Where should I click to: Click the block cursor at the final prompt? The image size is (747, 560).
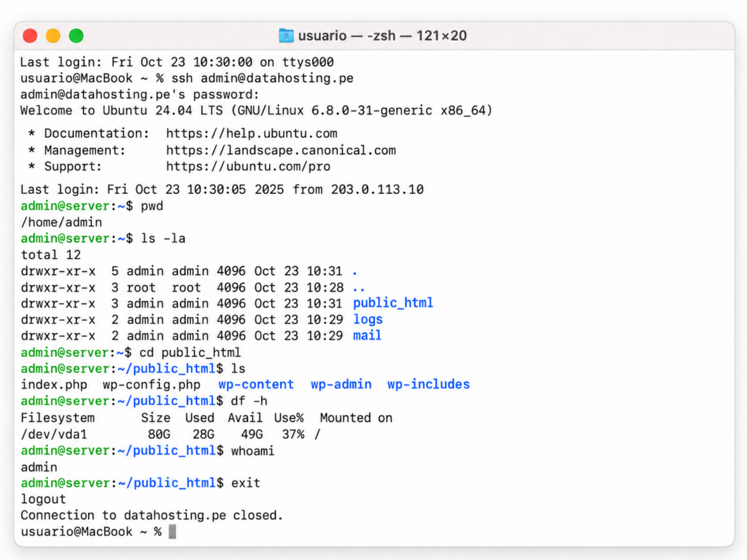[172, 532]
